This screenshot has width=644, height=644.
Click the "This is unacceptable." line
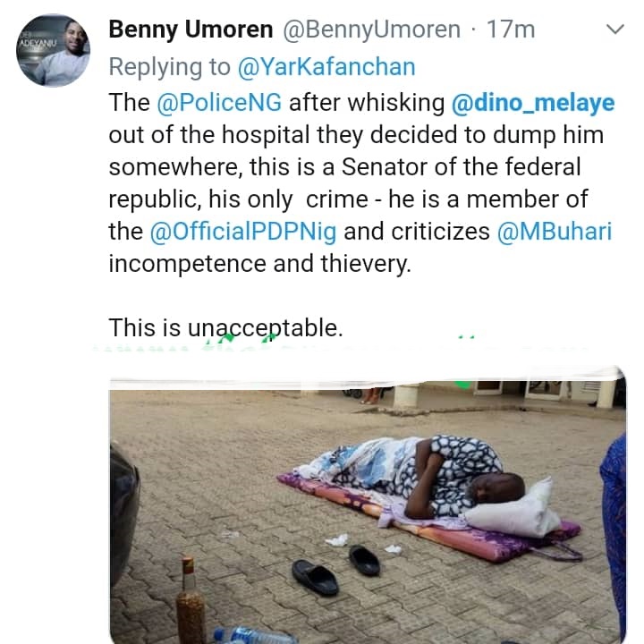[x=225, y=328]
